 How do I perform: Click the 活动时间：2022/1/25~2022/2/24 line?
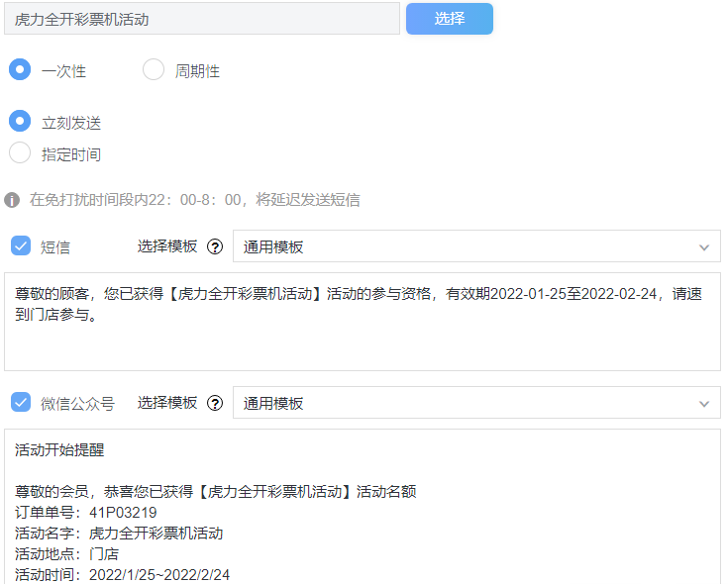[122, 574]
